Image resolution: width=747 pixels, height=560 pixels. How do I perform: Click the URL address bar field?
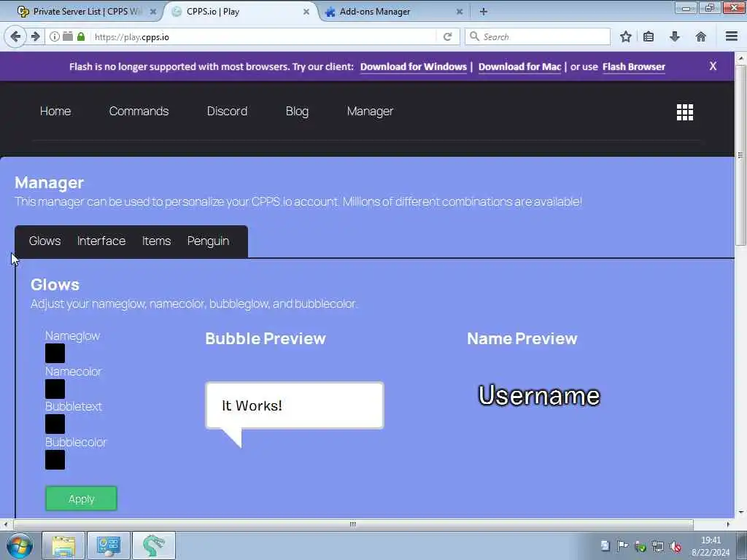262,36
